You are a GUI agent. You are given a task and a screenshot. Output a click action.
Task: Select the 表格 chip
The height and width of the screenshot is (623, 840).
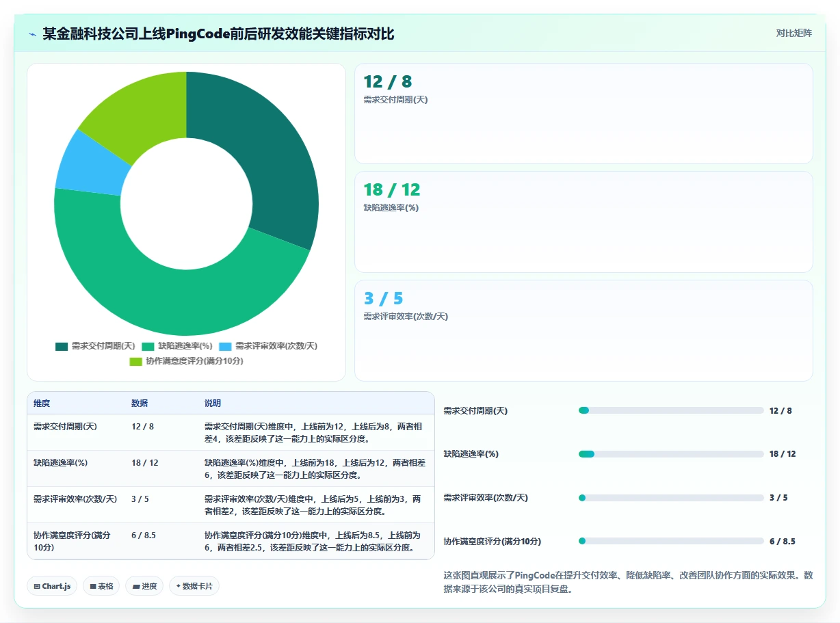[101, 586]
